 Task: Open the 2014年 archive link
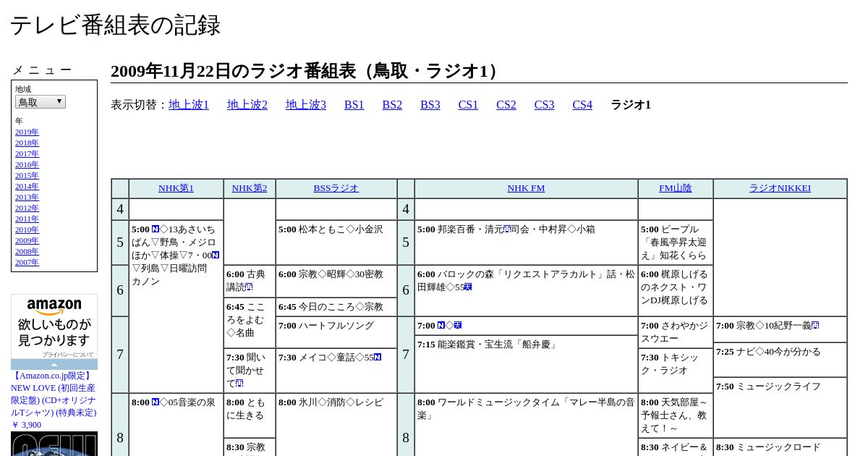27,187
